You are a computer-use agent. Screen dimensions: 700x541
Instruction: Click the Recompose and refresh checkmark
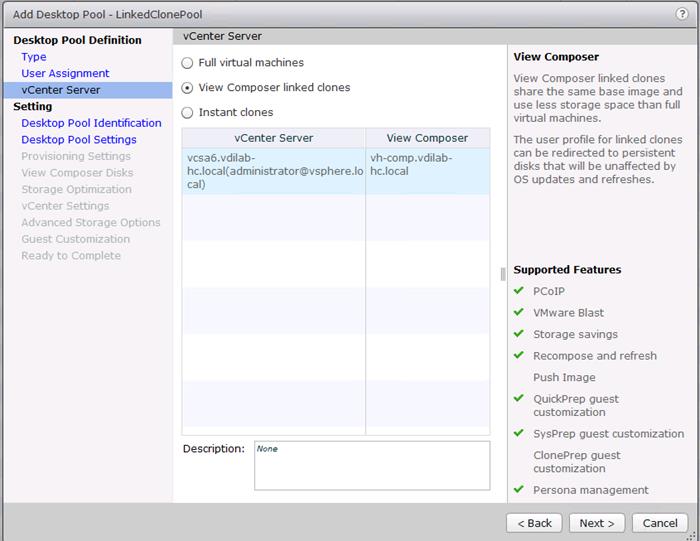pos(519,355)
